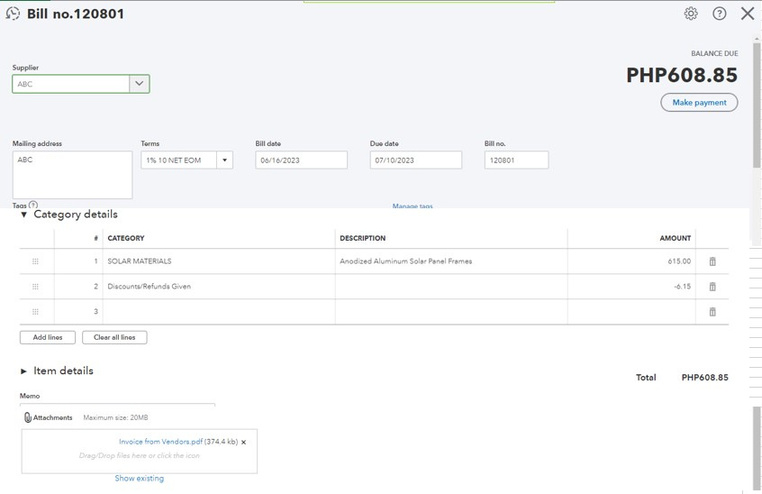Delete empty line 3 with trash icon

coord(712,312)
